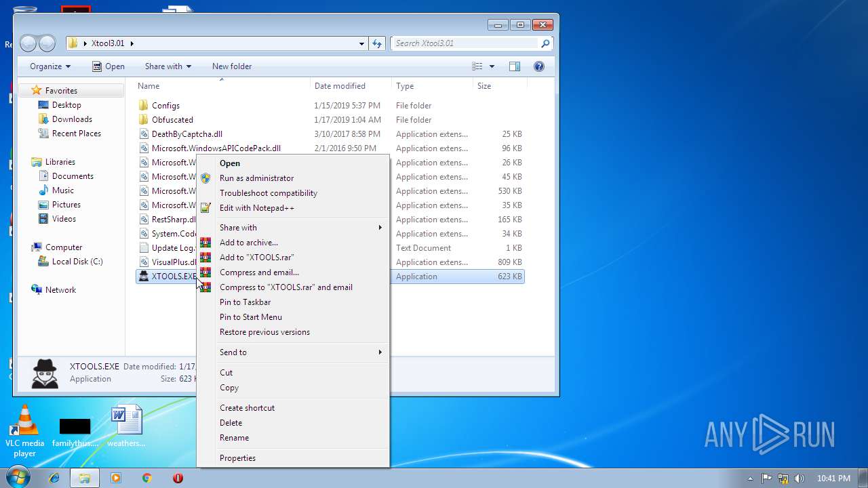Image resolution: width=868 pixels, height=488 pixels.
Task: Click WinRAR icon next to Add to archive
Action: 205,243
